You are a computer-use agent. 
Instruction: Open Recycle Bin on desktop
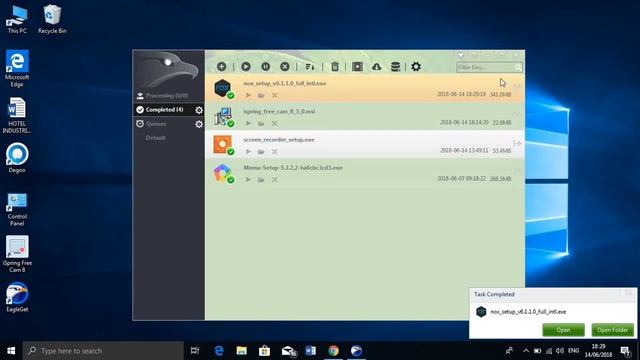coord(52,19)
